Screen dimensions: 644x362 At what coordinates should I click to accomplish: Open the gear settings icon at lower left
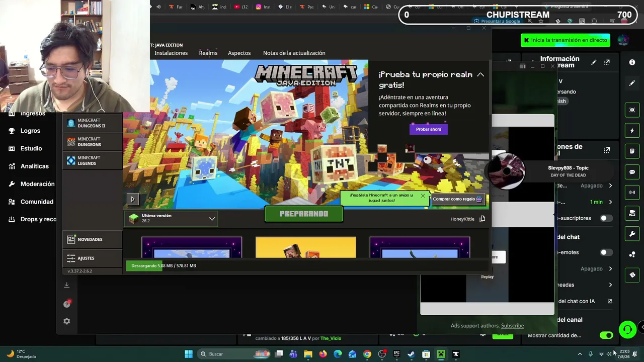(x=67, y=321)
